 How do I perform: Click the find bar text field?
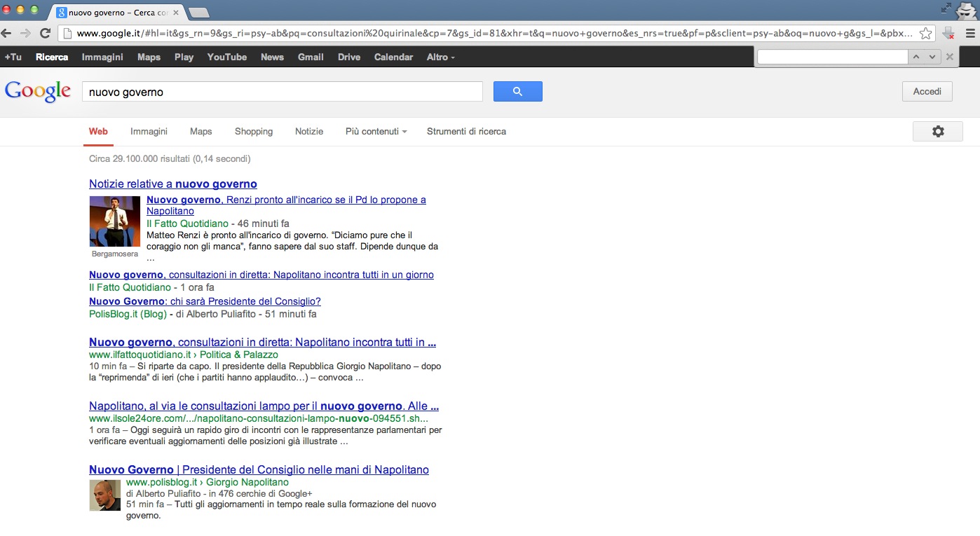click(833, 57)
